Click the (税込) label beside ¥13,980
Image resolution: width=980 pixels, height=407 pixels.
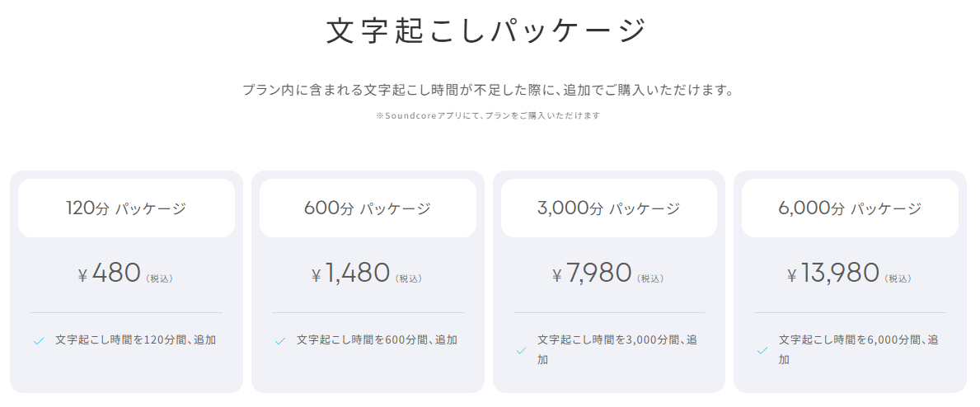[x=898, y=279]
